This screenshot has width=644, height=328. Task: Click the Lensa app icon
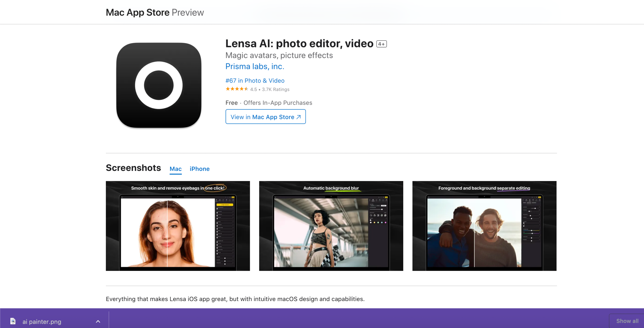(159, 85)
